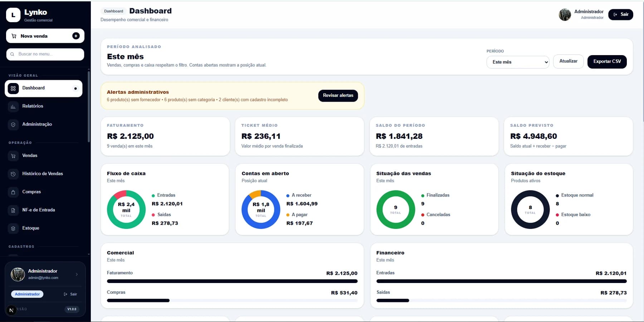
Task: Click the Sair link in sidebar footer
Action: click(x=70, y=294)
